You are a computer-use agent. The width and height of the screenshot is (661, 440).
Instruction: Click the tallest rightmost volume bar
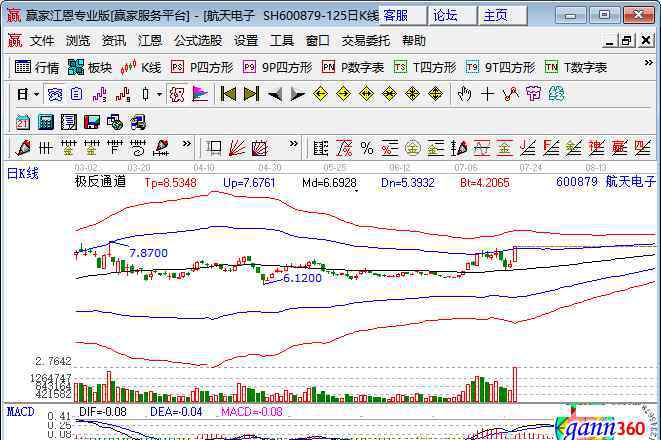(x=515, y=385)
